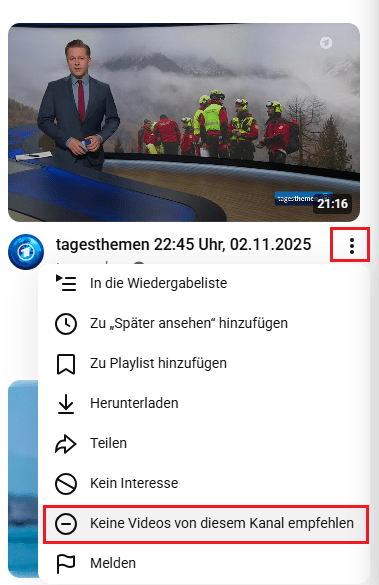This screenshot has width=379, height=585.
Task: Choose 'Zu „Später ansehen“ hinzufügen'
Action: pyautogui.click(x=204, y=323)
